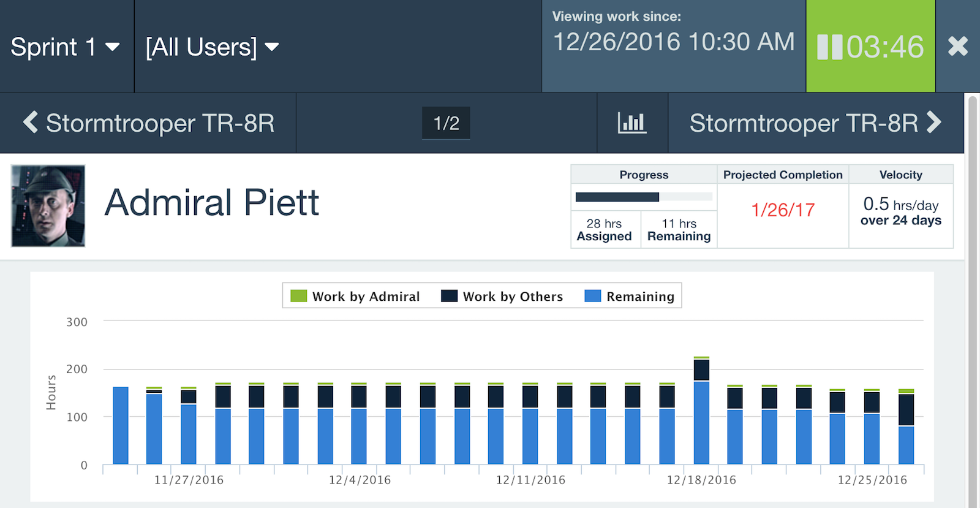Go to previous user Stormtrooper TR-8R
This screenshot has height=508, width=980.
point(148,123)
